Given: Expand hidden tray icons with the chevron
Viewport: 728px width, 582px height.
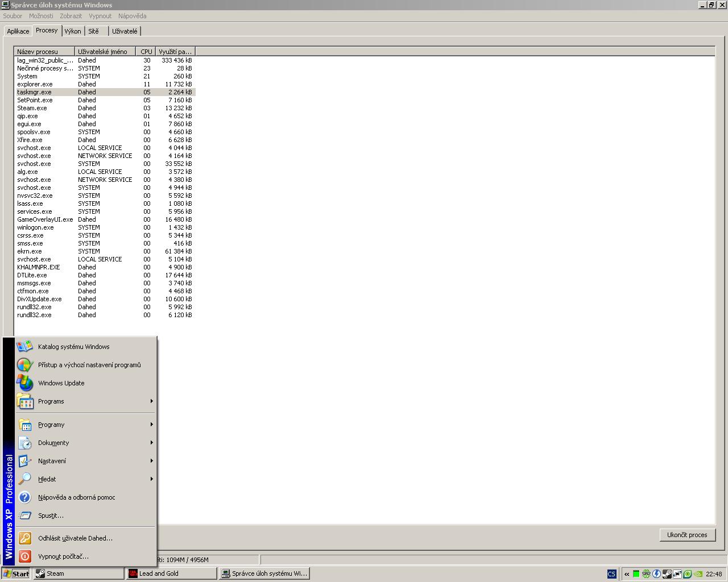Looking at the screenshot, I should [627, 574].
